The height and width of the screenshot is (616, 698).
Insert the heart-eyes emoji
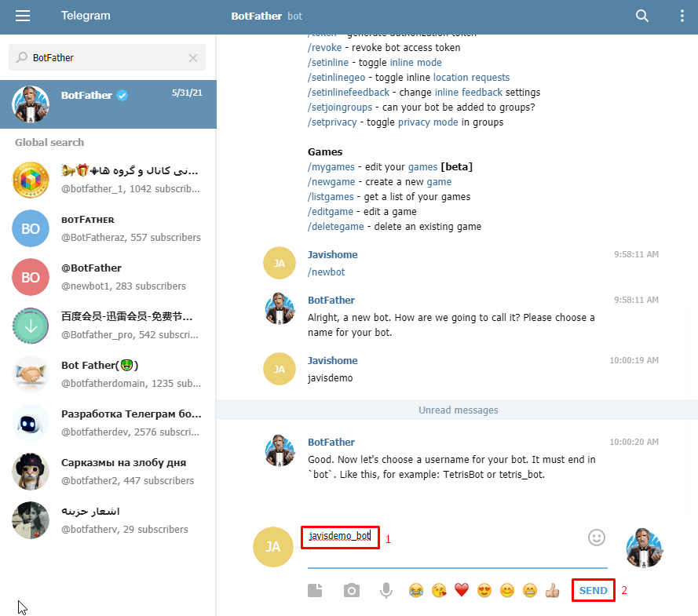[484, 591]
